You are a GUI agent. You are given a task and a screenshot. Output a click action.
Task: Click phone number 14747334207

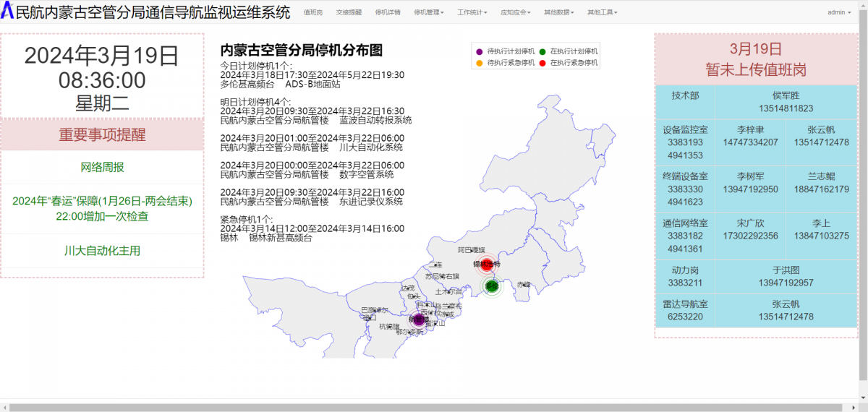pos(750,142)
